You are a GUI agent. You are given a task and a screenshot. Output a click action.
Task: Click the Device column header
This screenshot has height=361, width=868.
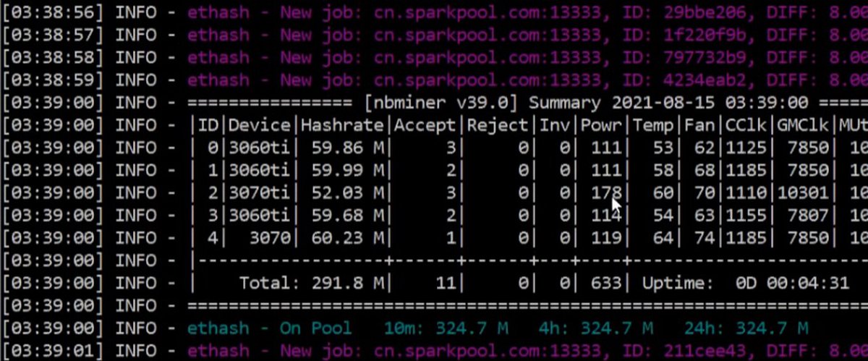coord(260,125)
